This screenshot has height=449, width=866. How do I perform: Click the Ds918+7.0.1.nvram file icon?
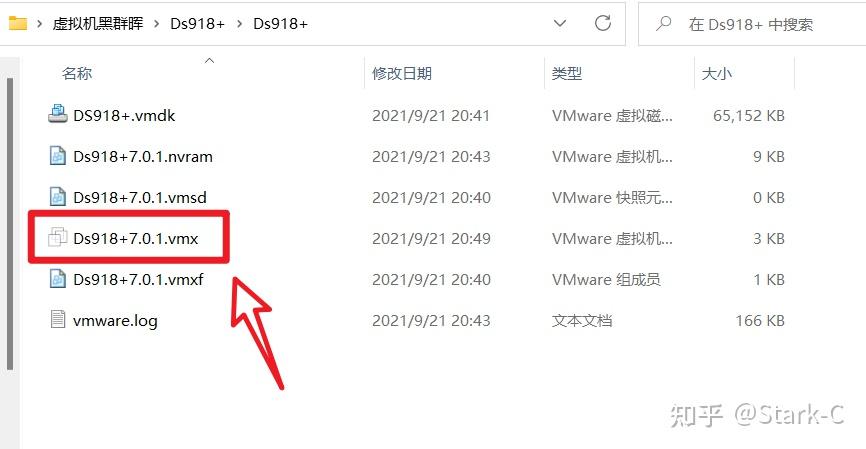coord(57,156)
